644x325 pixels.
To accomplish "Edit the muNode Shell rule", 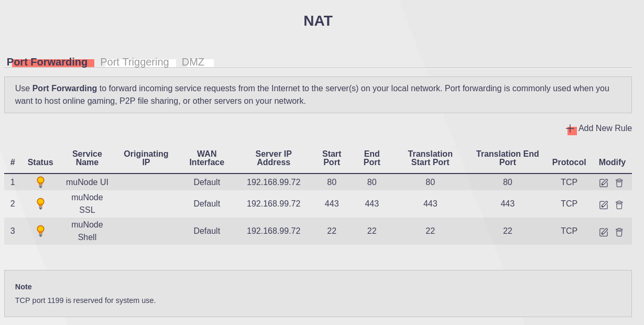I will click(x=604, y=232).
